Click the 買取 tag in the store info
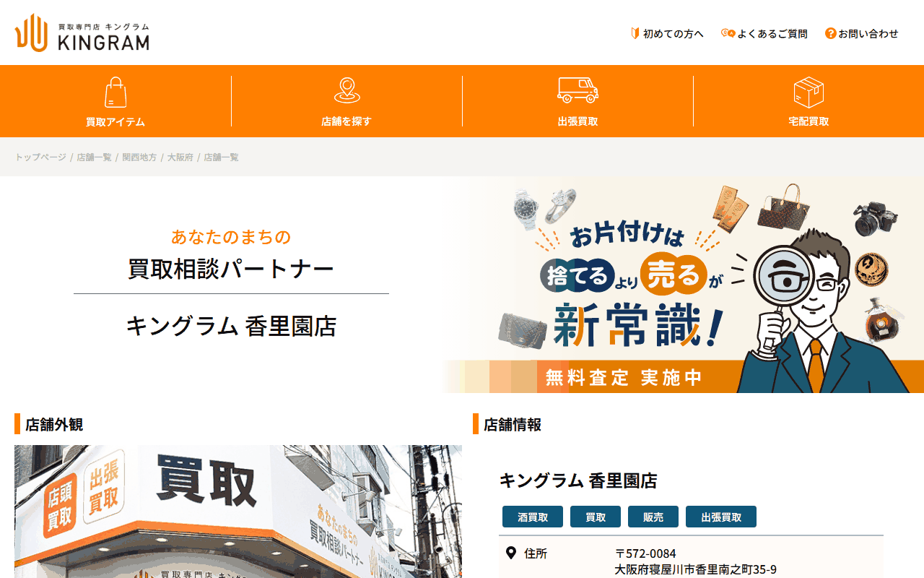This screenshot has width=924, height=578. (x=596, y=517)
